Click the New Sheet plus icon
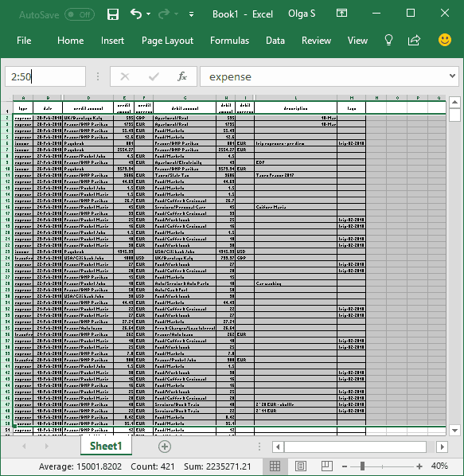 [x=165, y=447]
